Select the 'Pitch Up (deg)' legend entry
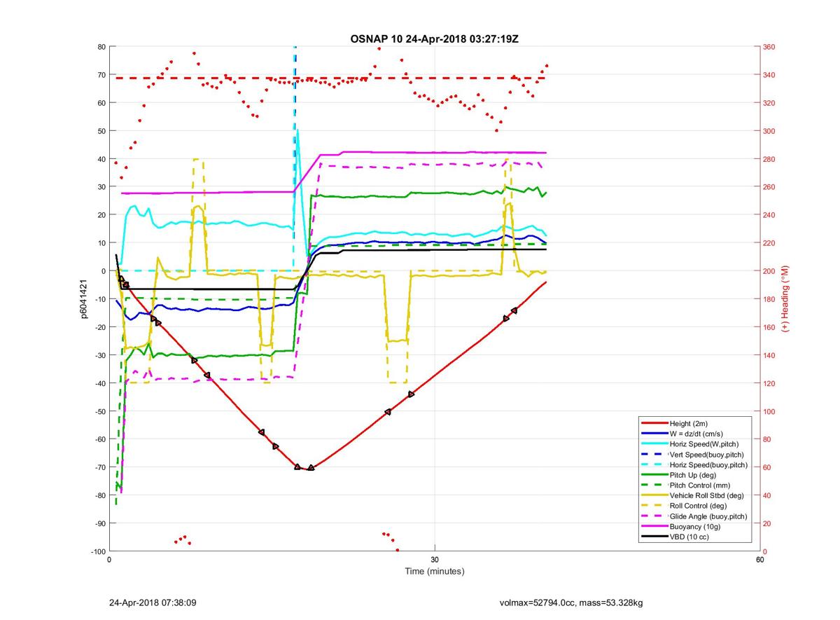 point(694,475)
